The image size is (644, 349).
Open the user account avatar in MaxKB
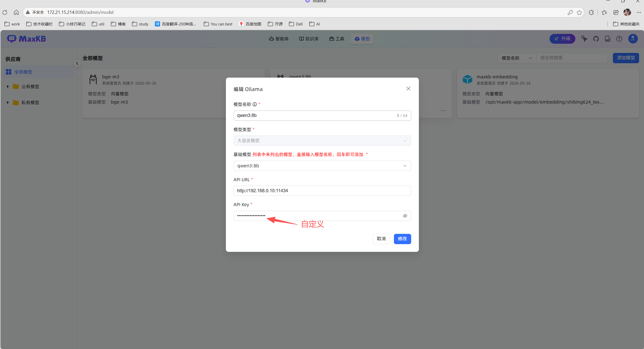pos(633,39)
